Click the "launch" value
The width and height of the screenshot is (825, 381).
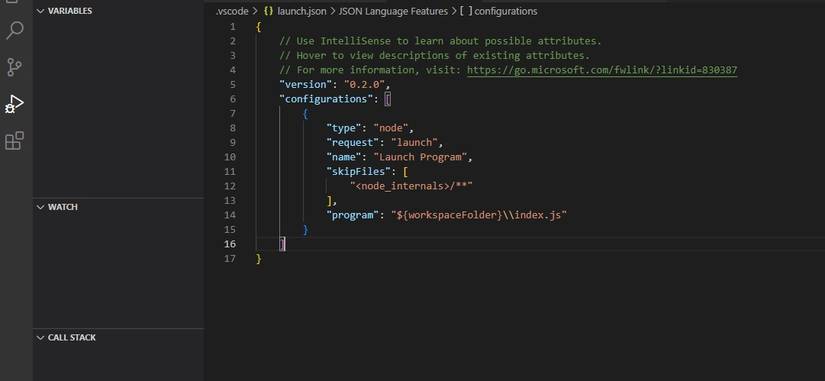(415, 143)
